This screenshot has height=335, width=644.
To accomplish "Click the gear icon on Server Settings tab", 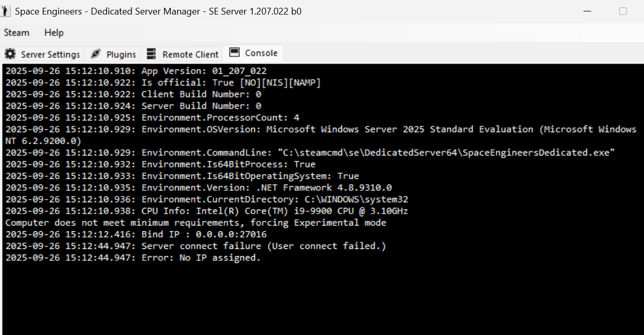I will click(10, 54).
